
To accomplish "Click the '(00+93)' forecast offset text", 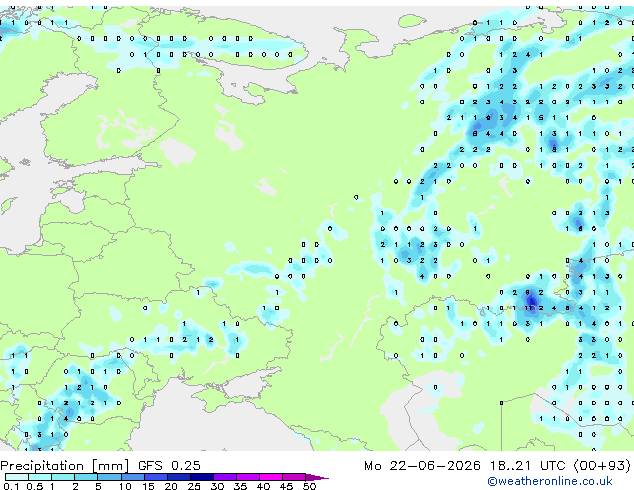I will (602, 466).
